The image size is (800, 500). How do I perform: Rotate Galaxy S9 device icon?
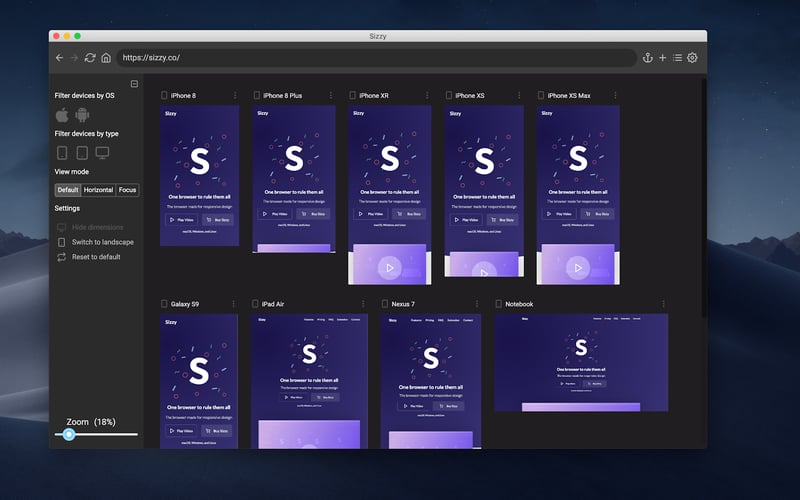[x=164, y=304]
